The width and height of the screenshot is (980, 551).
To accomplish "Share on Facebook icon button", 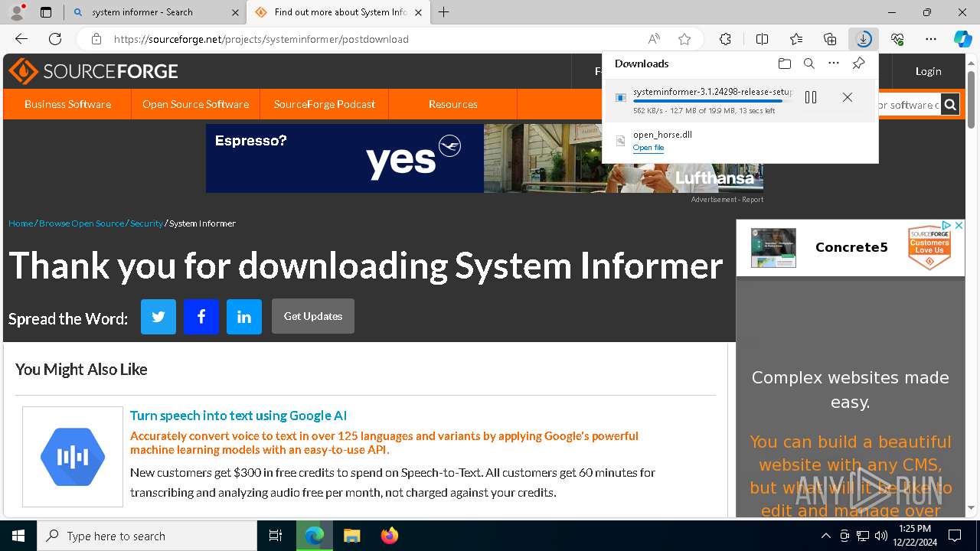I will tap(201, 317).
